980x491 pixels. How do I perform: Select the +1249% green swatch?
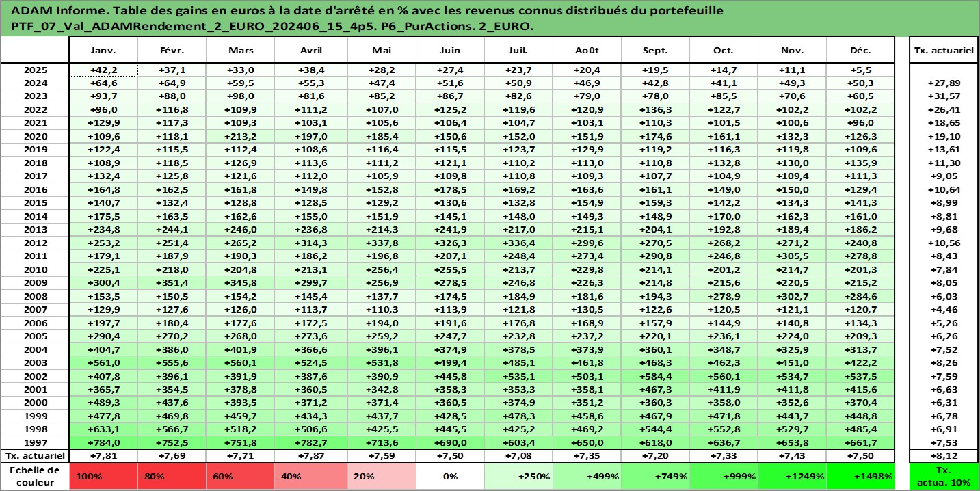coord(793,476)
